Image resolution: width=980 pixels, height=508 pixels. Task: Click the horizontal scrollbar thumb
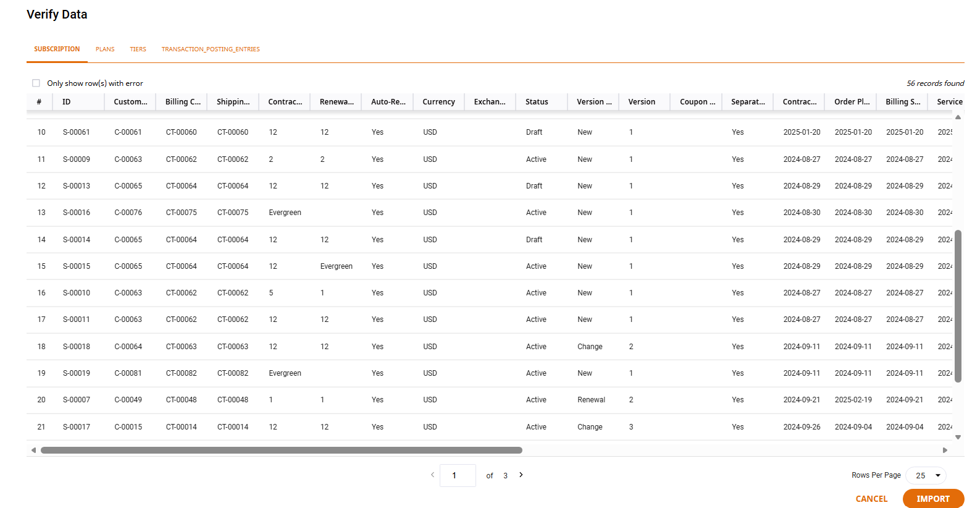point(282,451)
